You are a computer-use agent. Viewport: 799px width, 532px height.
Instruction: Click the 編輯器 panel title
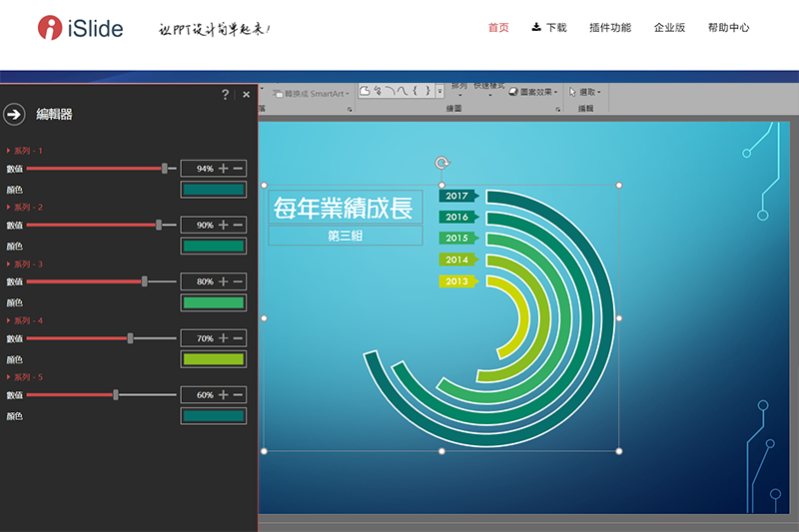(54, 114)
